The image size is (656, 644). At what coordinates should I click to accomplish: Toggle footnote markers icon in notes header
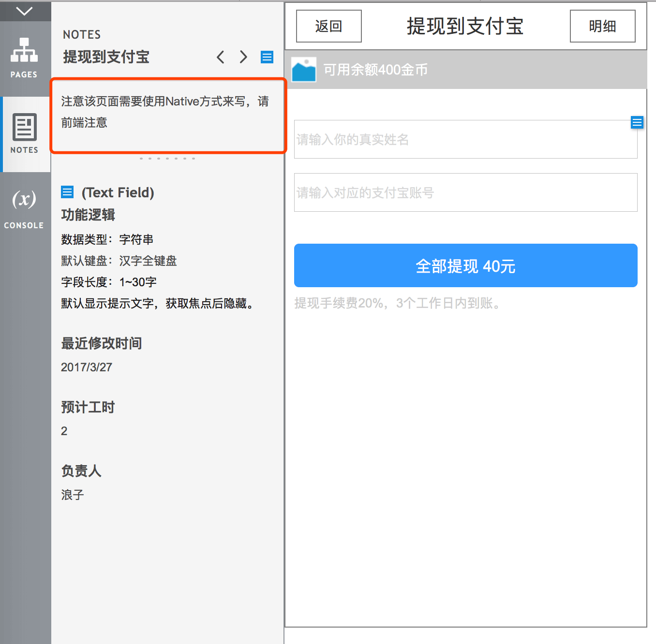pos(267,57)
